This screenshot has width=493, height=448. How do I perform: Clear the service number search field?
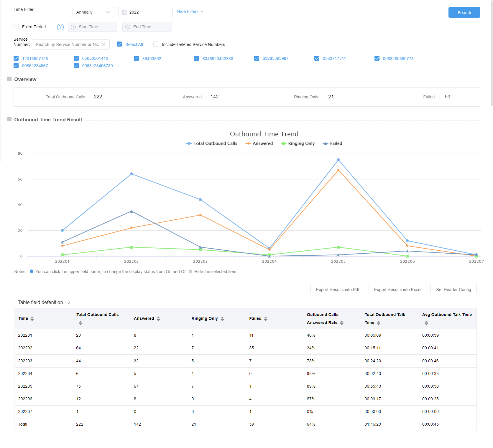[x=103, y=44]
